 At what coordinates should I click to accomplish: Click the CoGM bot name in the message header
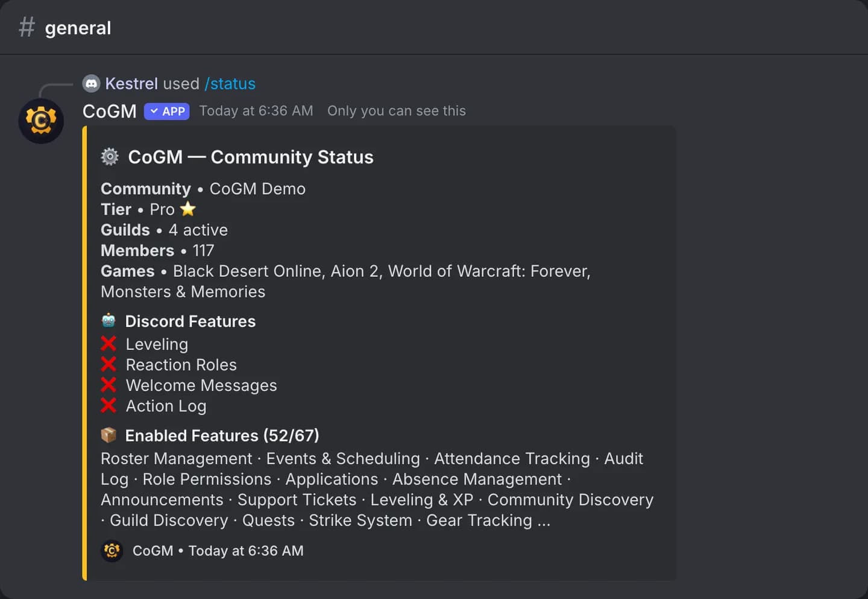[x=110, y=111]
